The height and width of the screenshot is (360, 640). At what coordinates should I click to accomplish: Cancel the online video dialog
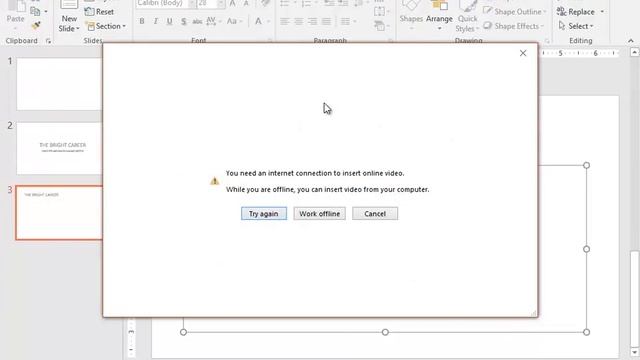click(375, 213)
